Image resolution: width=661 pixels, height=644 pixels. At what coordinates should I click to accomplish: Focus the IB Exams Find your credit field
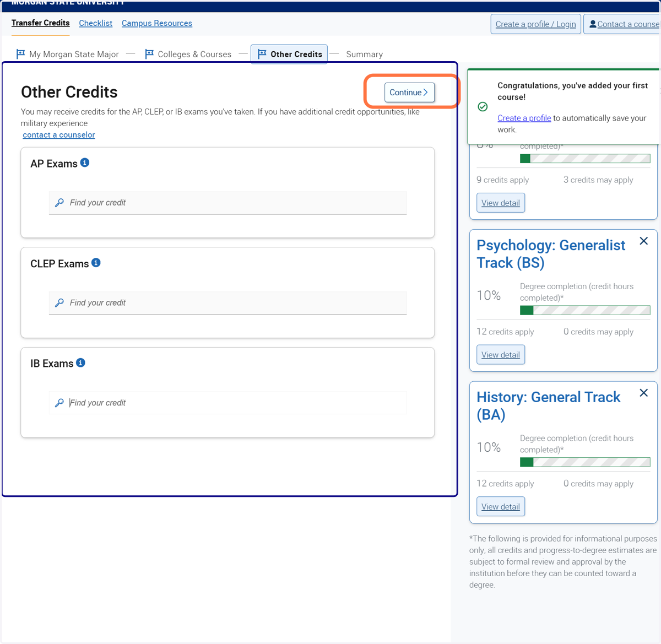(228, 403)
